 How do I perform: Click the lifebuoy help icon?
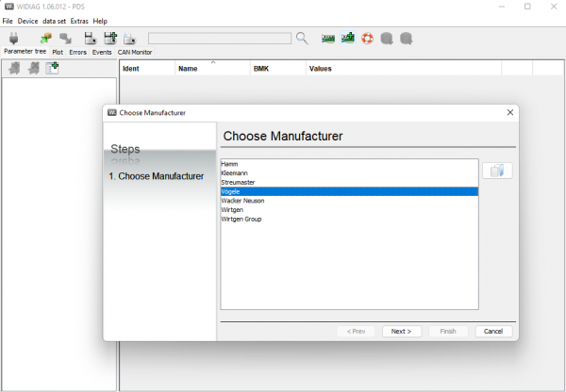click(368, 39)
